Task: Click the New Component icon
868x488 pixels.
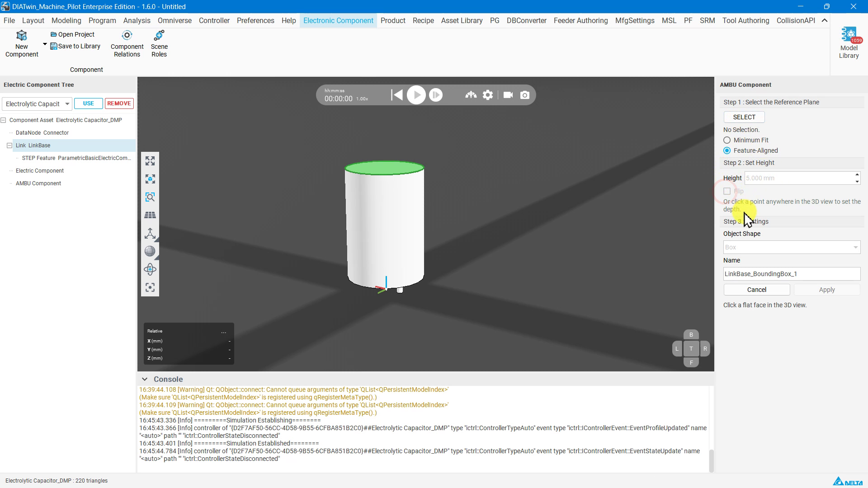Action: pos(22,36)
